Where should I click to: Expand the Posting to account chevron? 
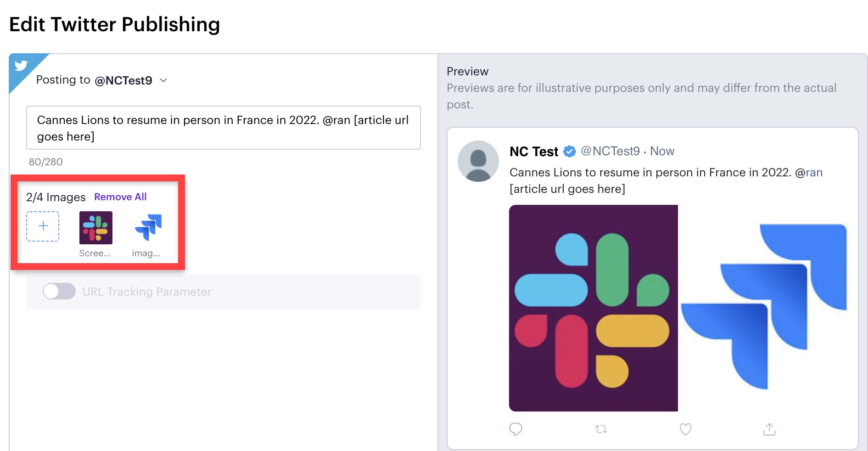click(x=163, y=80)
